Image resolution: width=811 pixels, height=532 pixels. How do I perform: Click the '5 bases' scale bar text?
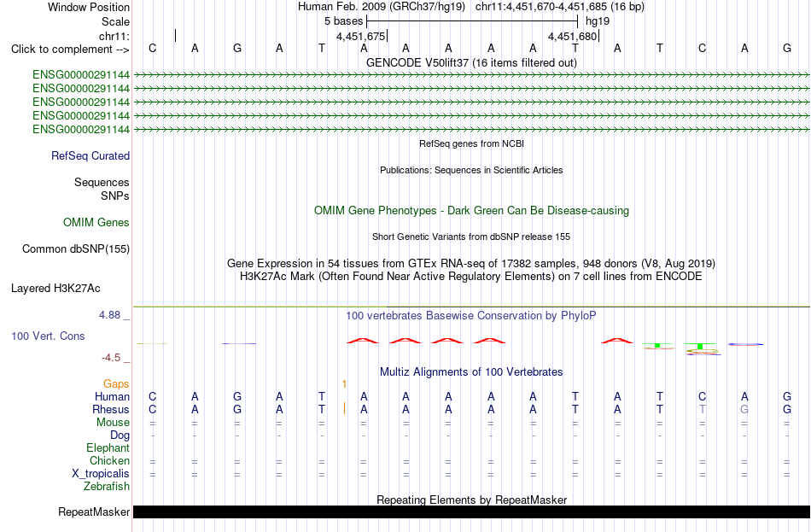pos(344,21)
